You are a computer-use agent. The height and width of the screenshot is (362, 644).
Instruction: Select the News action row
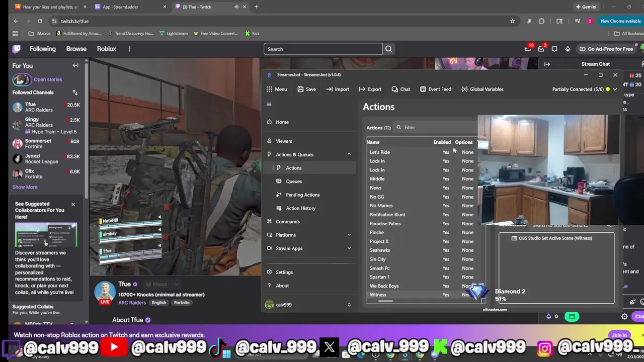point(422,188)
